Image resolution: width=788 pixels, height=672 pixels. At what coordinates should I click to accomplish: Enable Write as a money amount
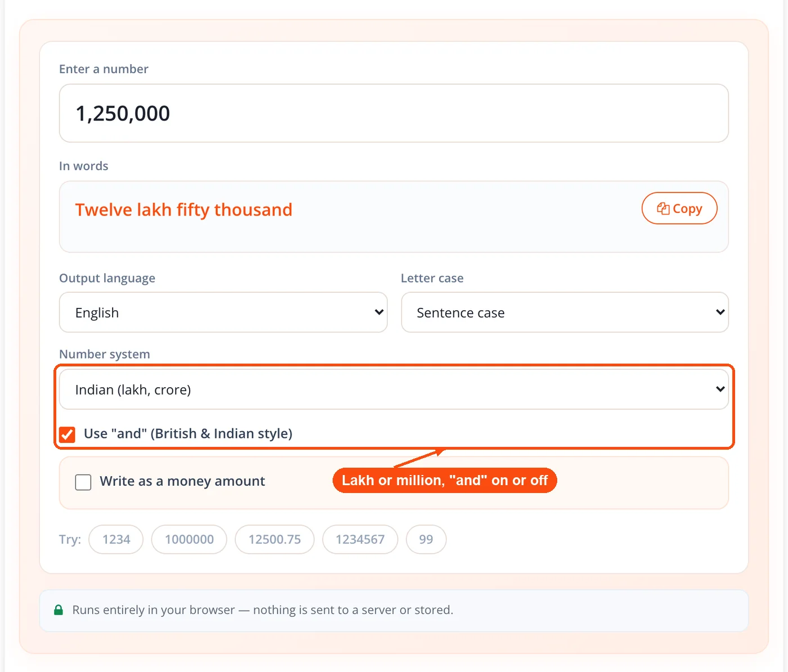(83, 482)
